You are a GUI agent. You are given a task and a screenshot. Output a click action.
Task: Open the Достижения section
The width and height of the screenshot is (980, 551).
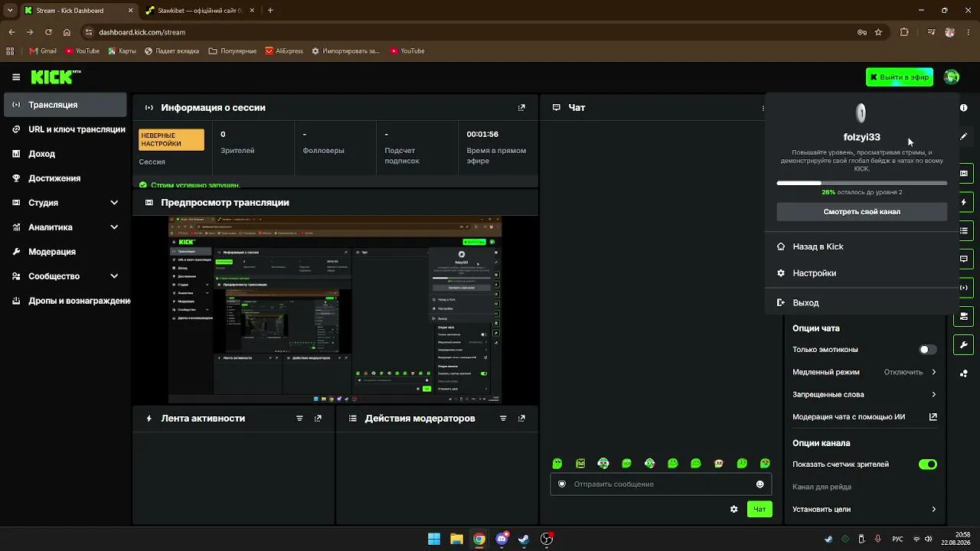point(65,178)
